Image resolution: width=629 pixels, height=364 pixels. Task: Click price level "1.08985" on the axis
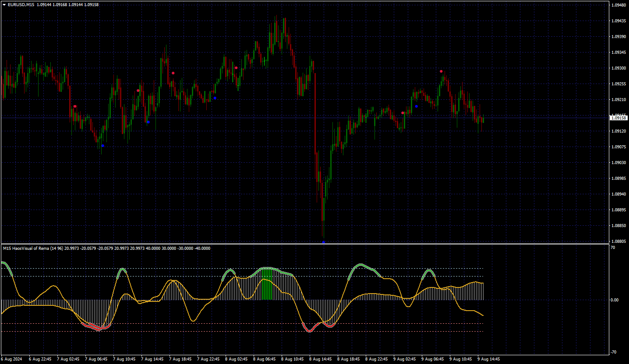(618, 178)
